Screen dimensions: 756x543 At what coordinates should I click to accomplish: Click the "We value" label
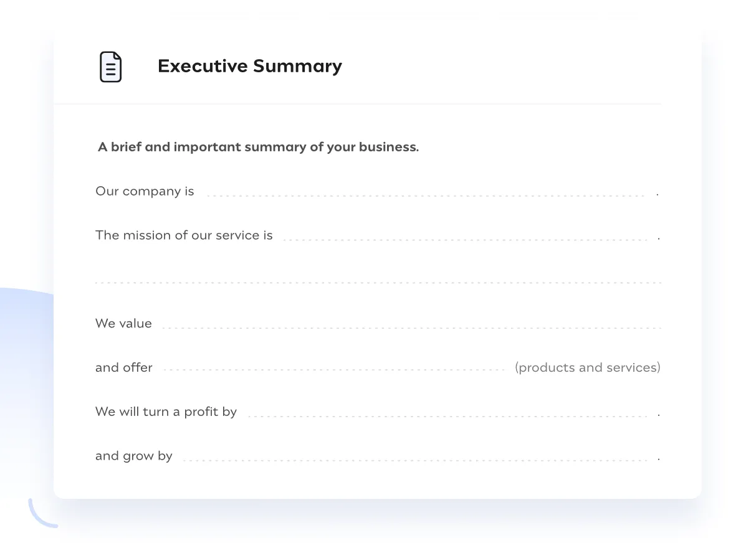(x=123, y=324)
